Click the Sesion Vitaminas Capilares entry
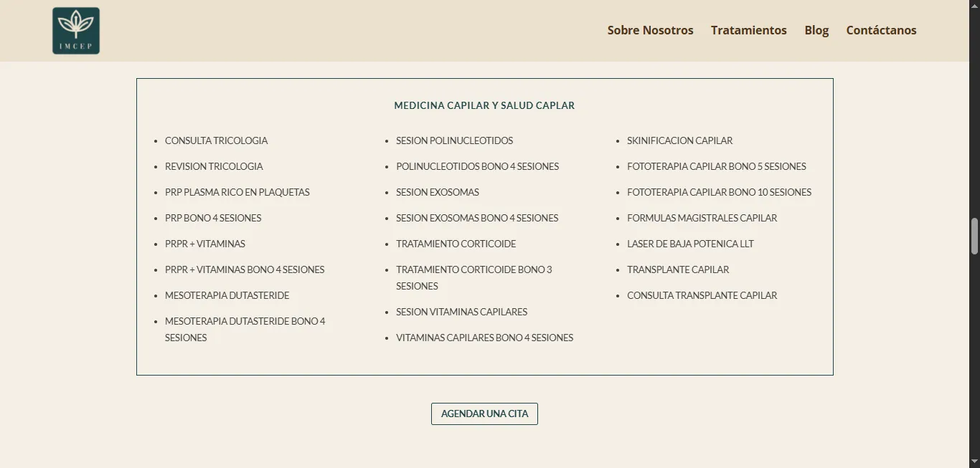The image size is (980, 468). [461, 312]
